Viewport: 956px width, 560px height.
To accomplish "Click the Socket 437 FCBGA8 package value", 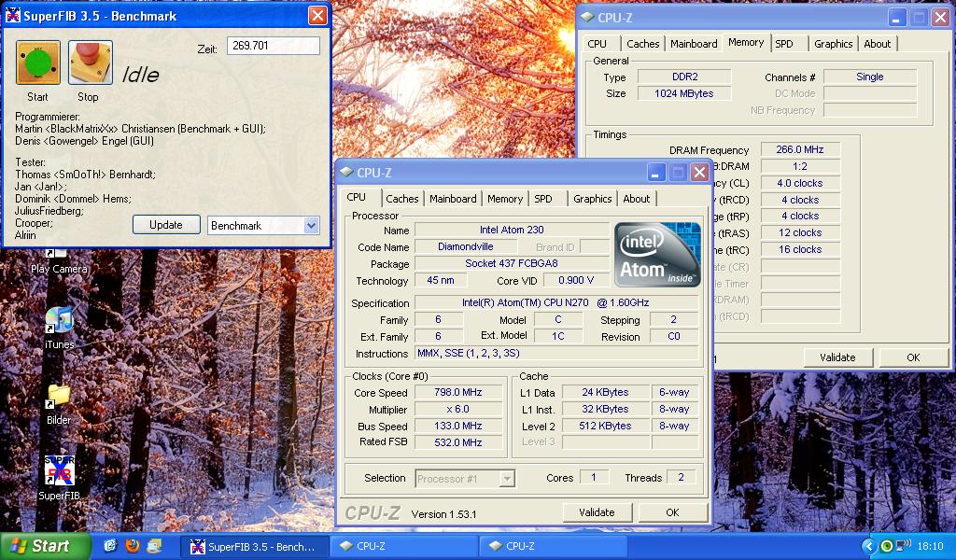I will tap(512, 264).
